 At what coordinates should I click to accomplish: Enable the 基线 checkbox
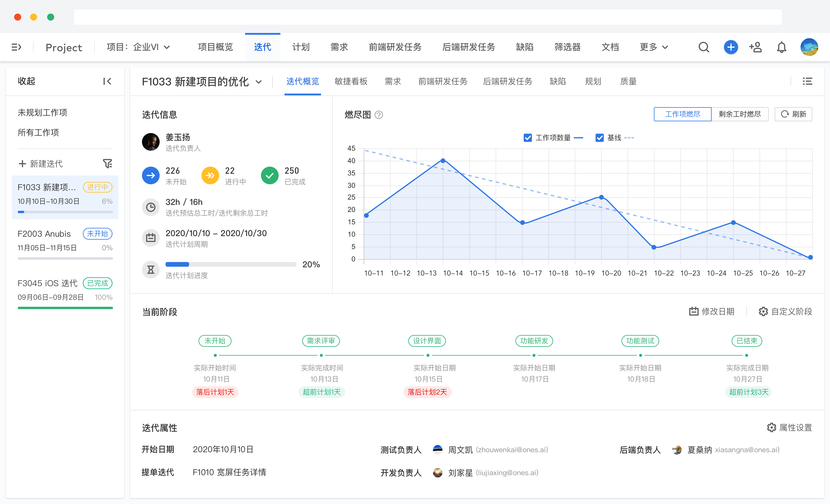click(599, 137)
